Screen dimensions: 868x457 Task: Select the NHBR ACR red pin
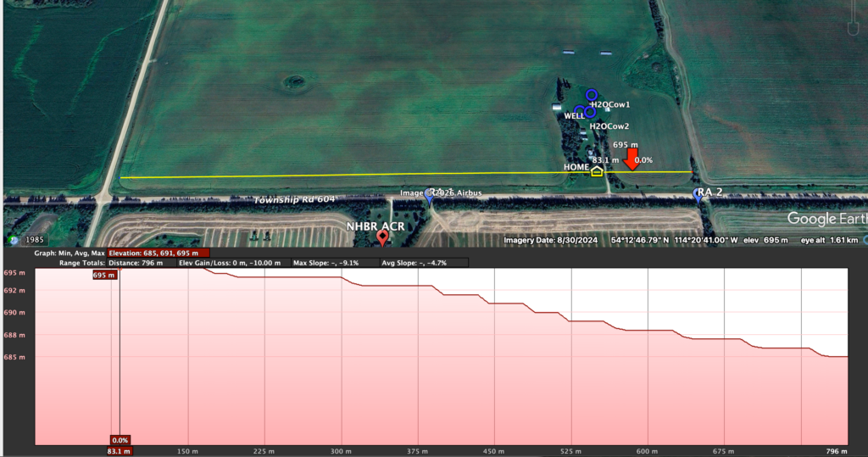point(382,238)
